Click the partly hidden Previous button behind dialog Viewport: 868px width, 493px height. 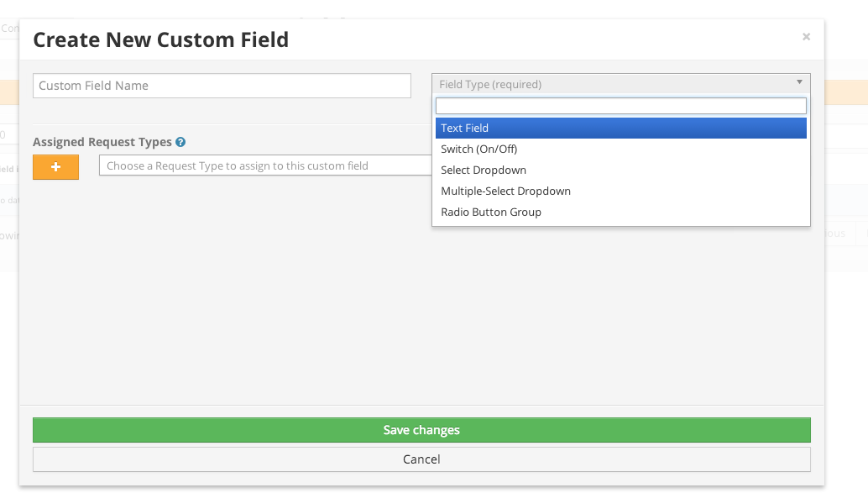[834, 233]
